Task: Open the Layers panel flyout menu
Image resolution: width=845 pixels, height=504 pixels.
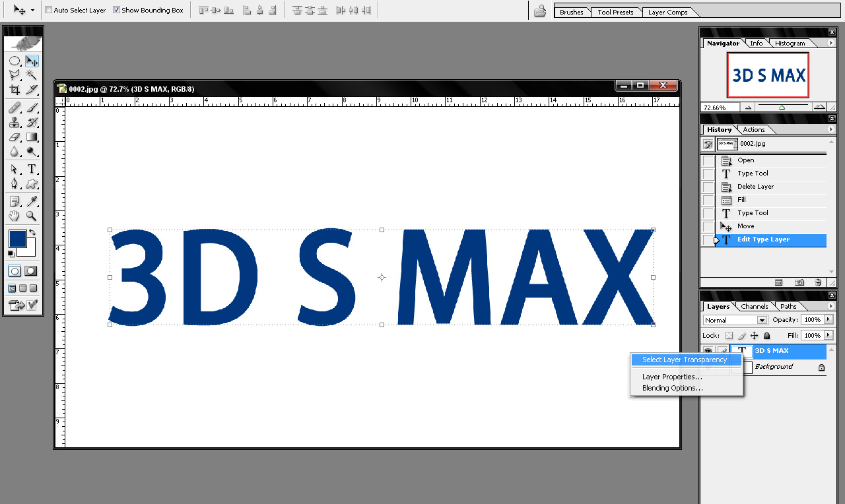Action: [x=831, y=307]
